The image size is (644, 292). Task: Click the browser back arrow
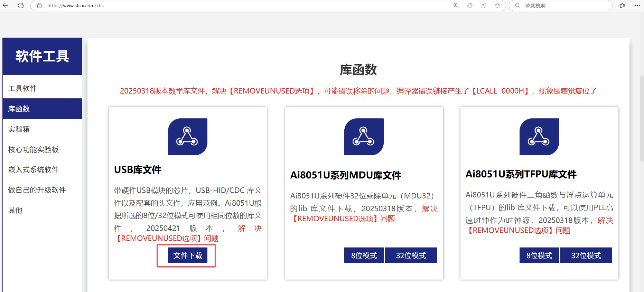(6, 6)
